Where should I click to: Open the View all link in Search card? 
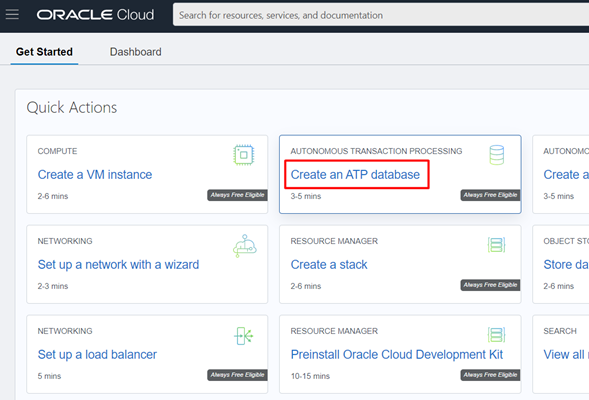[x=566, y=355]
